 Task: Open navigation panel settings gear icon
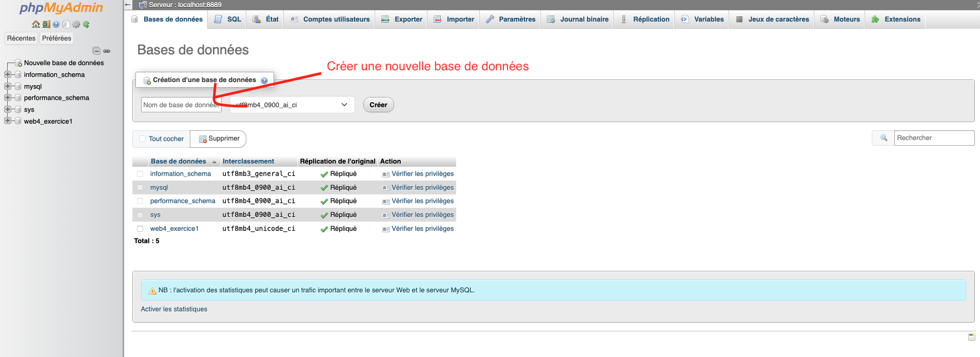(76, 24)
